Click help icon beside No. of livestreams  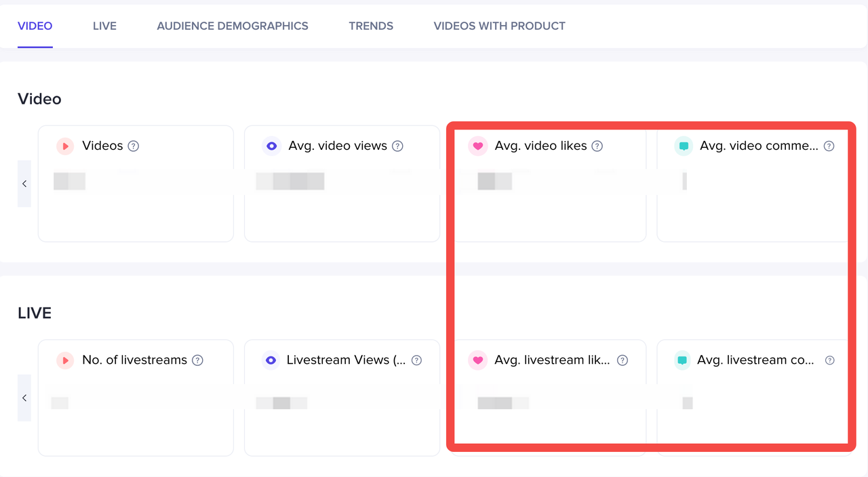pos(198,360)
